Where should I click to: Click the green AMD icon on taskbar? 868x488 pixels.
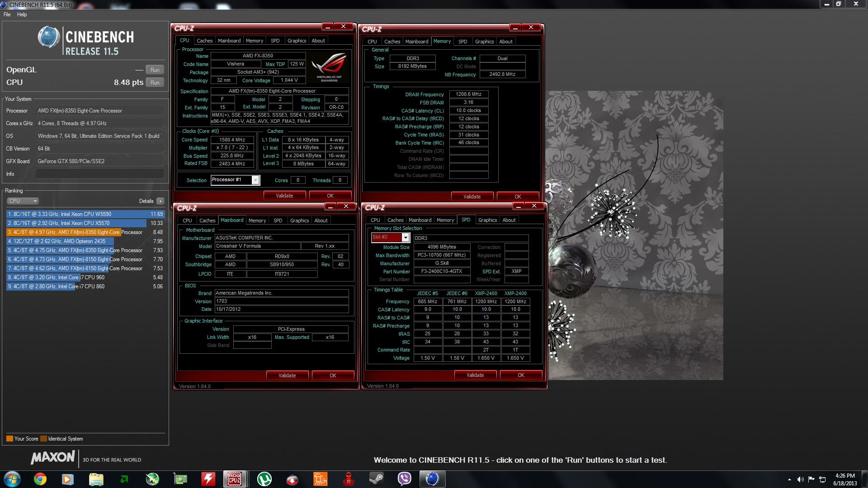pos(124,479)
